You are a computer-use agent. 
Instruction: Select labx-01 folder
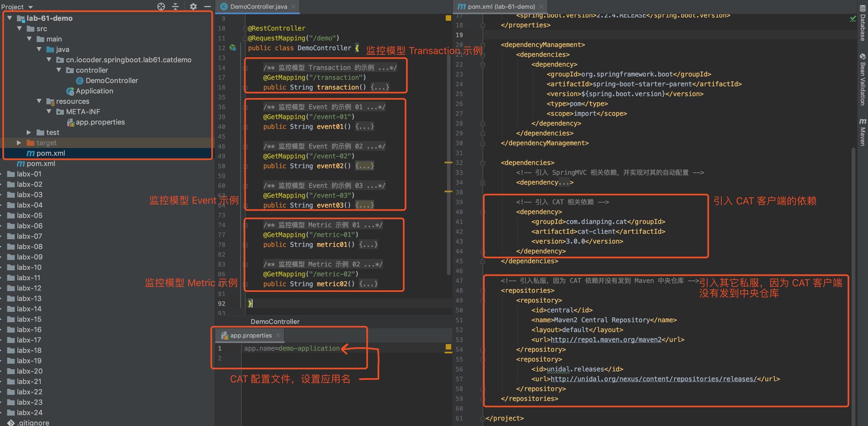click(x=24, y=174)
